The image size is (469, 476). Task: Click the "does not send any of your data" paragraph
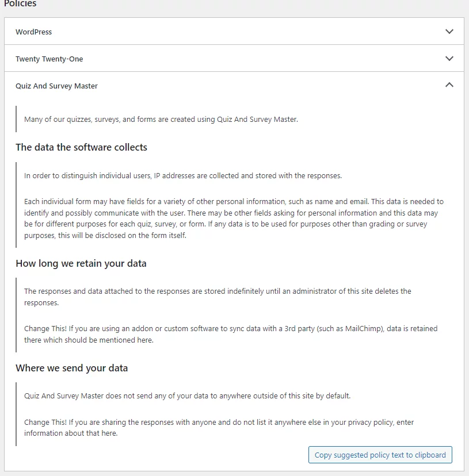(x=187, y=396)
